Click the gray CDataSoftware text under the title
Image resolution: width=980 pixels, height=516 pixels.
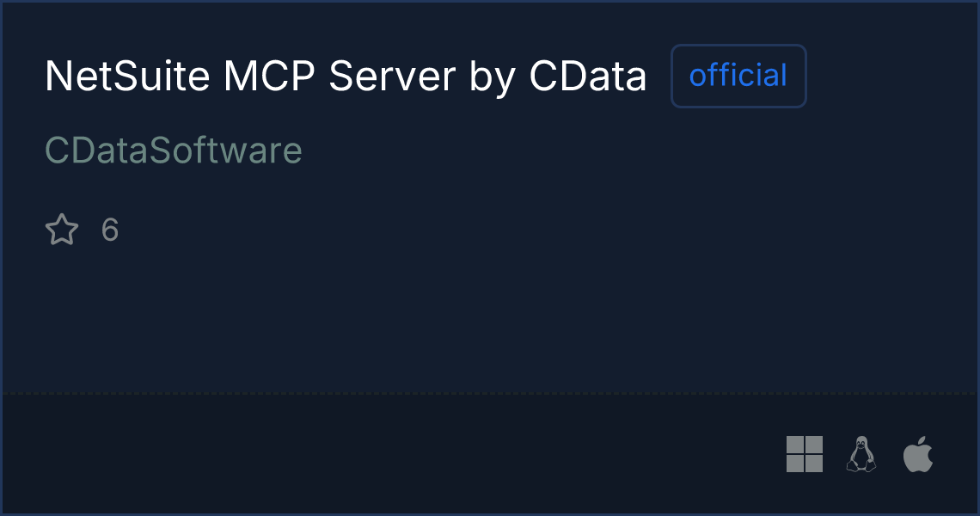click(x=174, y=150)
